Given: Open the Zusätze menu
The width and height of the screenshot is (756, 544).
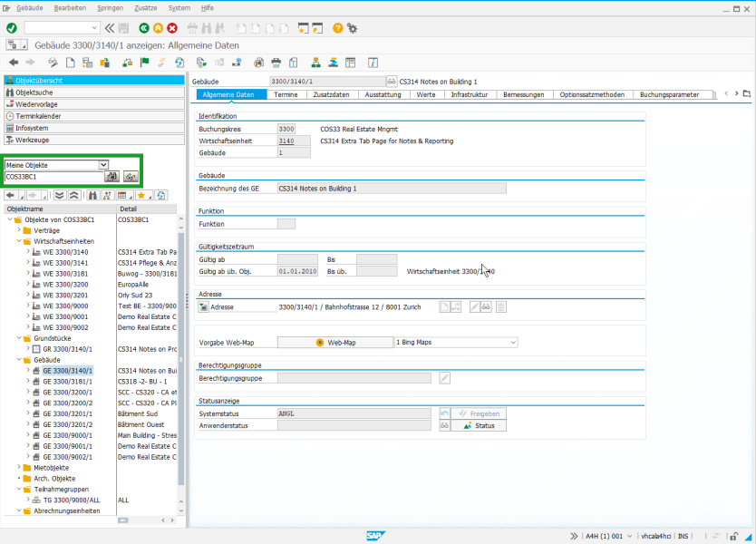Looking at the screenshot, I should 145,8.
